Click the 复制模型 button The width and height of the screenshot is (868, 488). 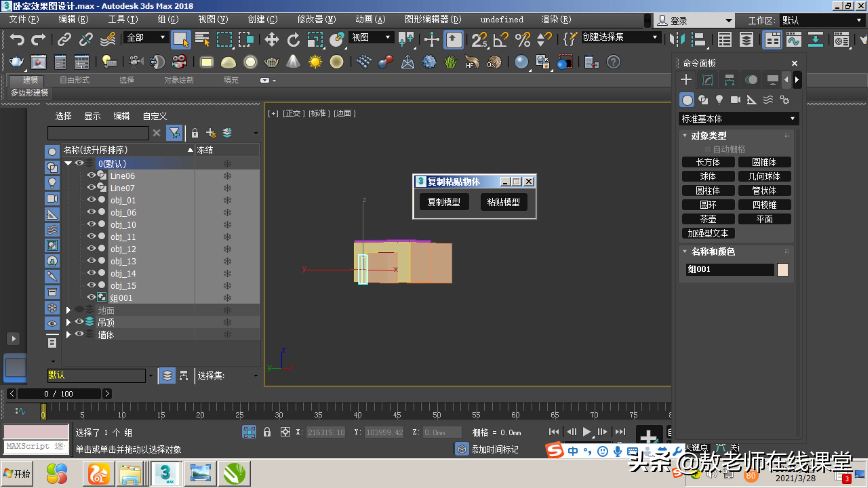(444, 202)
